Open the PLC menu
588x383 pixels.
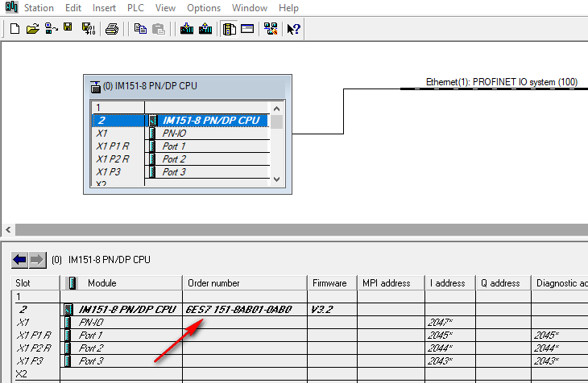[136, 8]
